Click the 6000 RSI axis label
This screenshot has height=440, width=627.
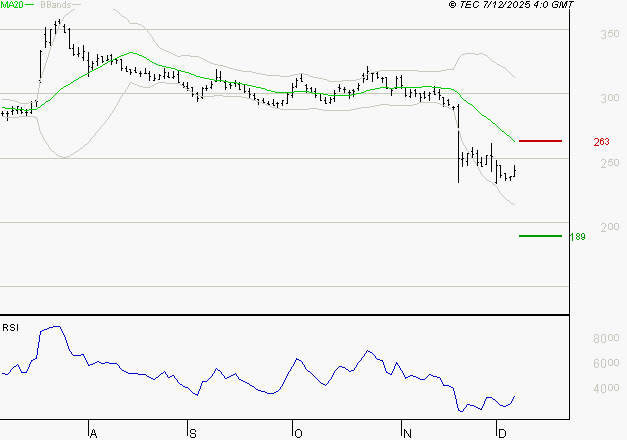606,363
